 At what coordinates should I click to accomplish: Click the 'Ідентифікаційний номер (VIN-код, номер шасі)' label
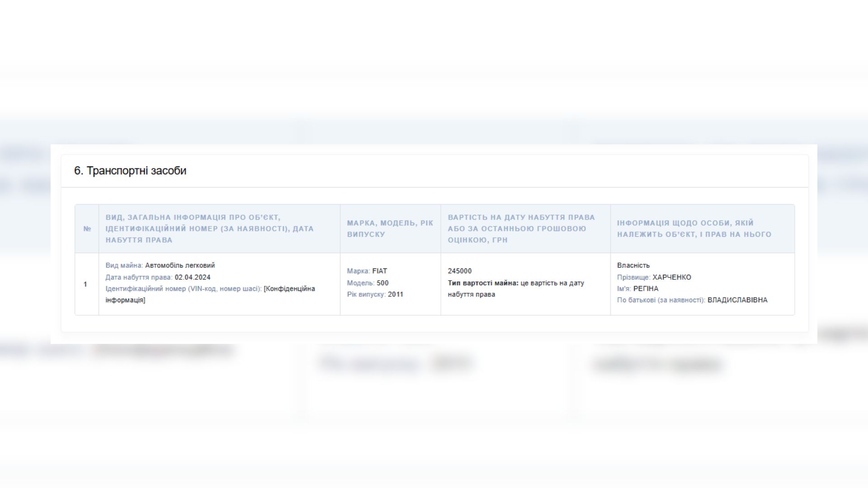click(x=184, y=289)
